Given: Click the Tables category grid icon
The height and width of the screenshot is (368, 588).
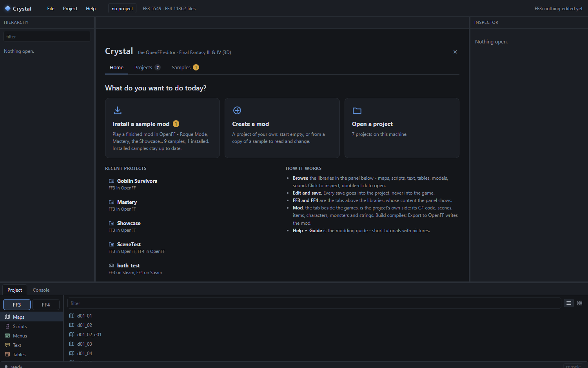Looking at the screenshot, I should point(7,354).
